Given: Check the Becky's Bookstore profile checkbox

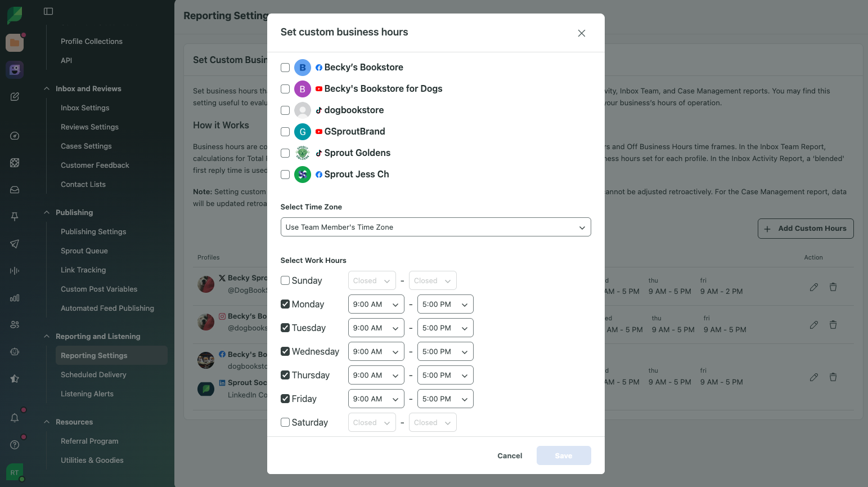Looking at the screenshot, I should coord(285,68).
